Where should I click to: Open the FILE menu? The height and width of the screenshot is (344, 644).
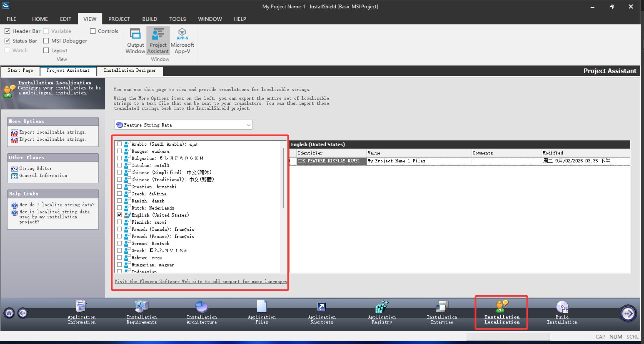click(x=11, y=19)
